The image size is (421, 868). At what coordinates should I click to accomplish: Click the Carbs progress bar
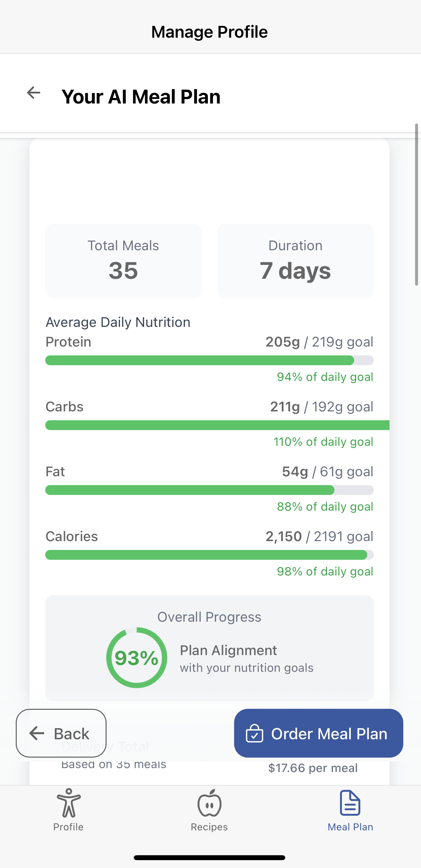coord(209,425)
